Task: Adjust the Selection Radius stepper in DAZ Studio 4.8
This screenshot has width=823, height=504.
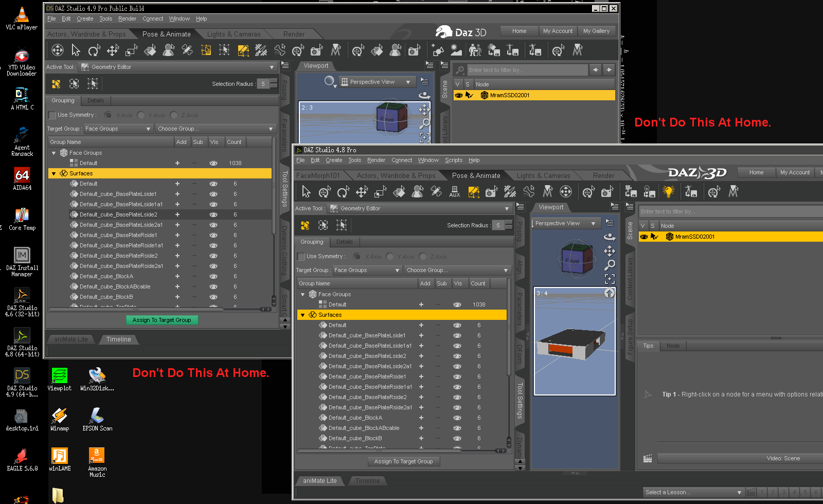Action: click(x=509, y=225)
